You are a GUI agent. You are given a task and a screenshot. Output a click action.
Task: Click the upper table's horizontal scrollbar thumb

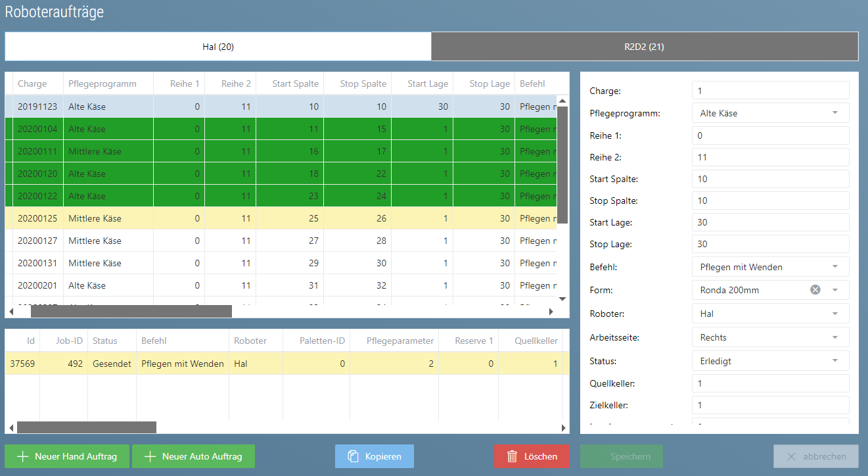(x=131, y=312)
